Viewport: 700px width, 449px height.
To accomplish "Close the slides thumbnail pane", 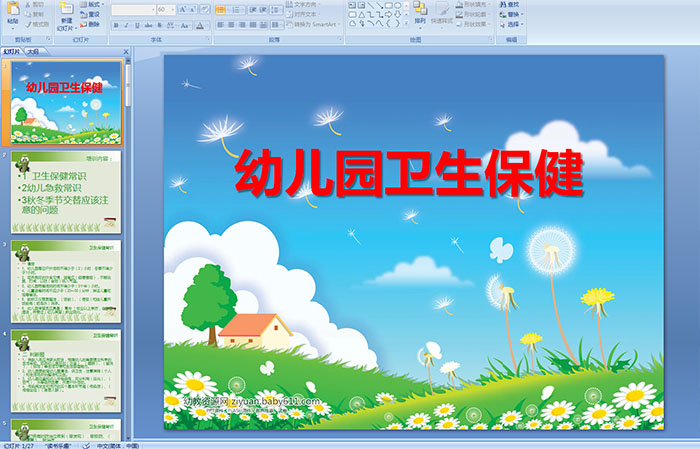I will (x=126, y=52).
